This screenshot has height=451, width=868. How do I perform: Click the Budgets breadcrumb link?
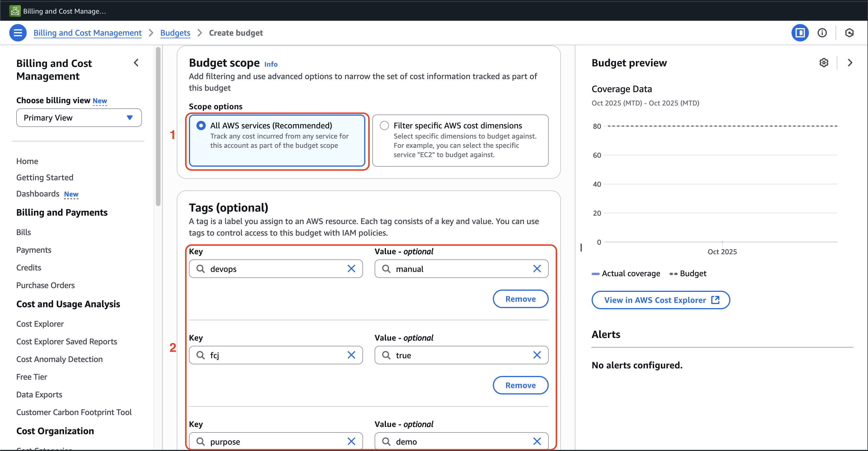click(175, 33)
